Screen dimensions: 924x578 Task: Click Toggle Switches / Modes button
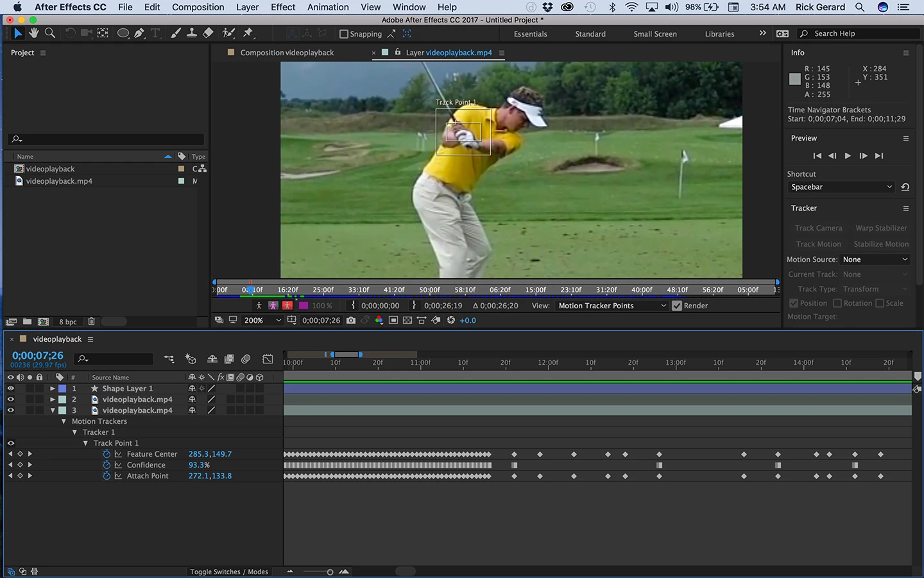click(x=228, y=572)
